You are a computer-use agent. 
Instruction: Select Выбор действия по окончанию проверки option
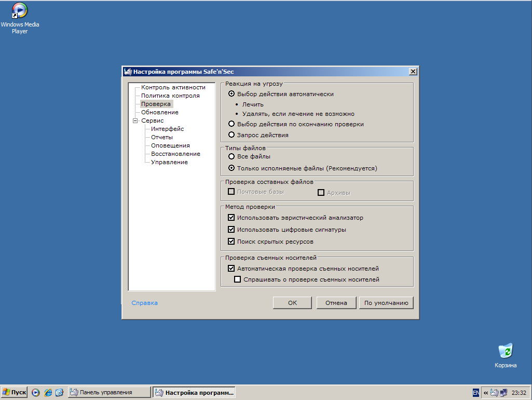coord(231,124)
